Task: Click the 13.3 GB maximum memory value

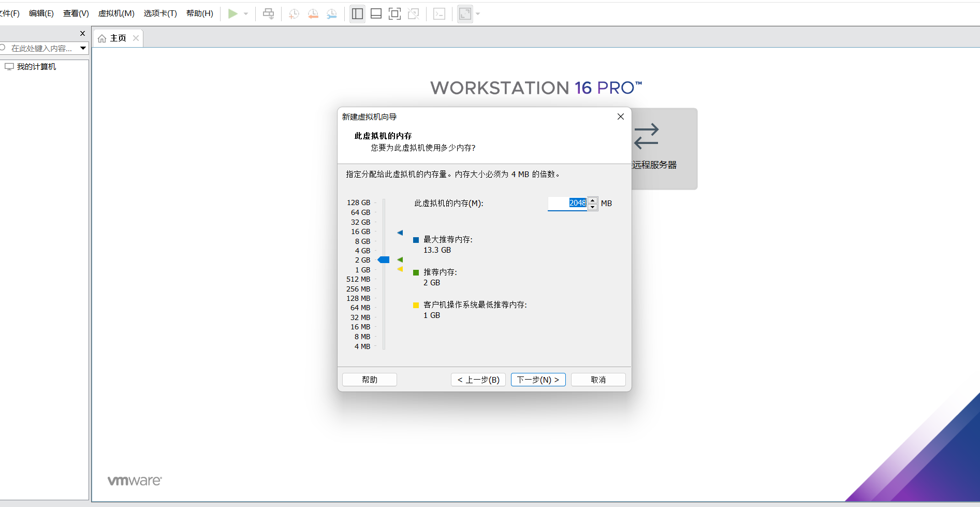Action: (x=437, y=250)
